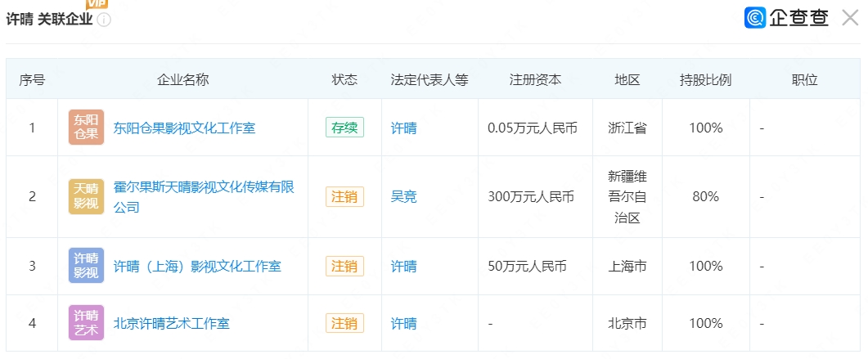The height and width of the screenshot is (359, 868).
Task: Click the 浙江省 region cell
Action: click(x=627, y=128)
